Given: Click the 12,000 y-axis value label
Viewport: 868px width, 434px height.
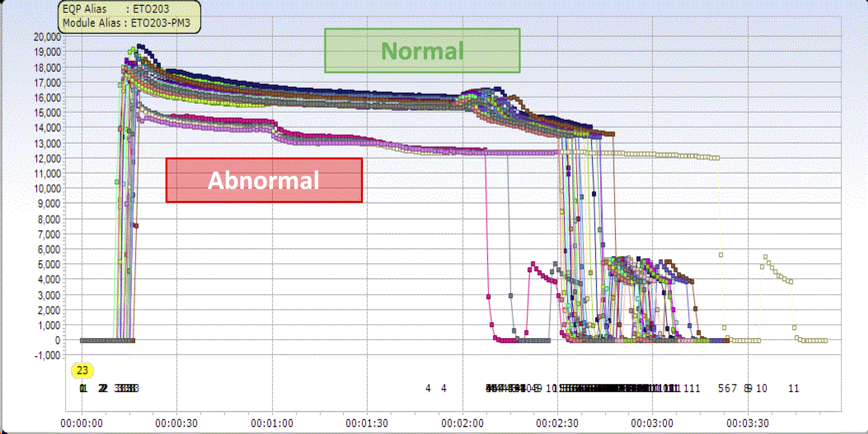Looking at the screenshot, I should 47,159.
